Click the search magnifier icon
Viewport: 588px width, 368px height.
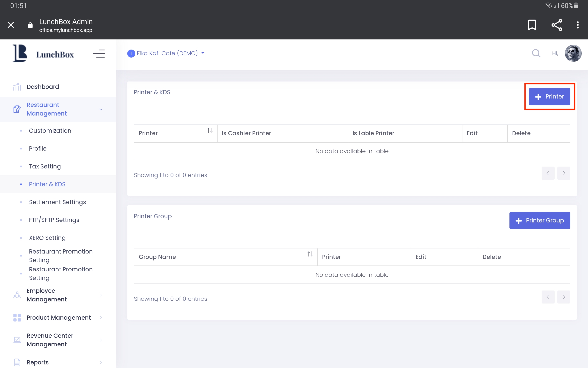coord(536,53)
